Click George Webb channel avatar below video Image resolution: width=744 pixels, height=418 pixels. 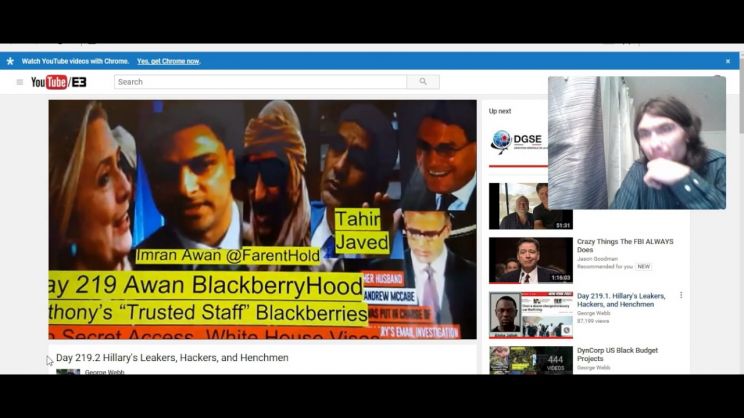68,373
